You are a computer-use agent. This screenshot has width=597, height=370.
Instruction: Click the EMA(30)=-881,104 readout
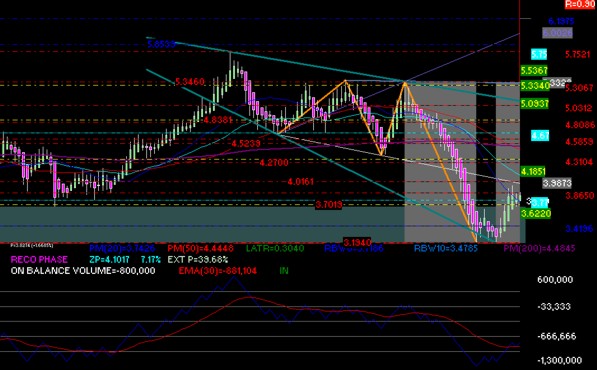[x=217, y=271]
